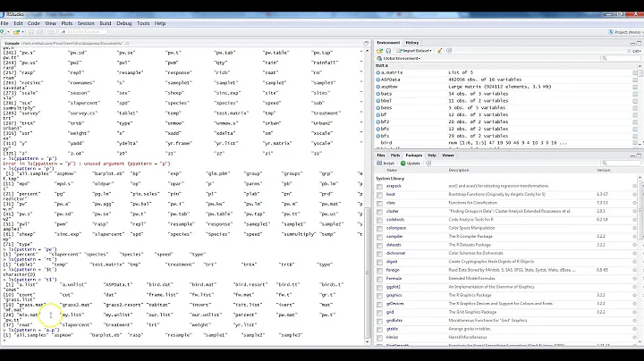Click the Go to file/function field
644x361 pixels.
(83, 31)
